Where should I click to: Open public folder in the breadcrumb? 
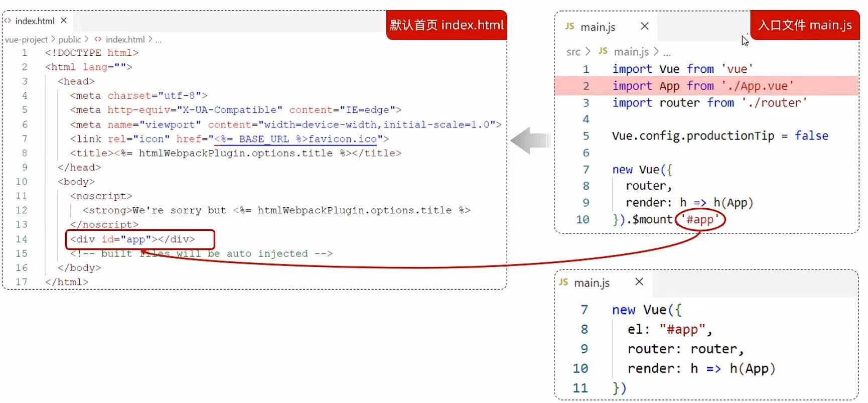(69, 40)
